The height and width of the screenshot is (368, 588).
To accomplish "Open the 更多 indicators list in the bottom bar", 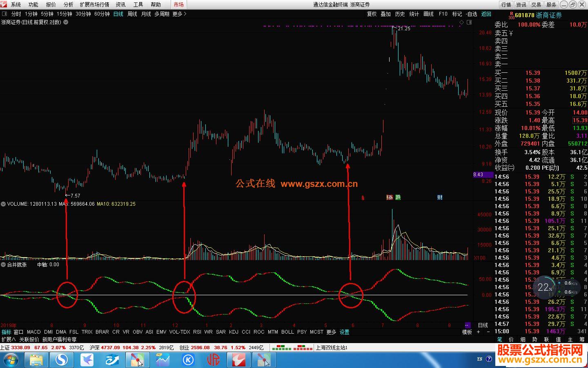I will coord(331,332).
